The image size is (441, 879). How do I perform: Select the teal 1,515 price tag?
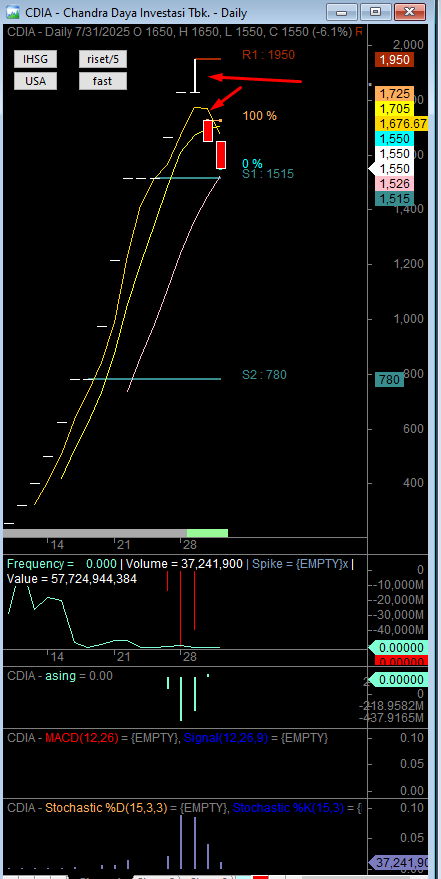[394, 198]
